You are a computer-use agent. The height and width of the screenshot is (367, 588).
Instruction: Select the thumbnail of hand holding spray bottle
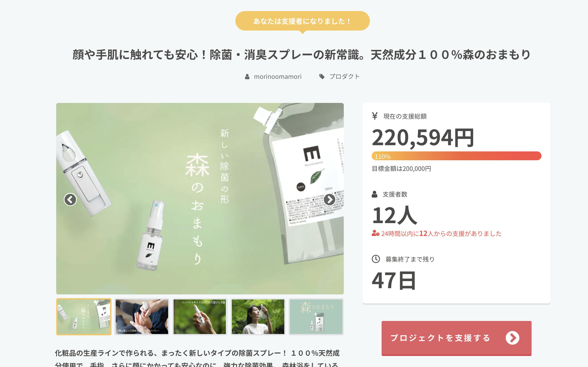(200, 317)
